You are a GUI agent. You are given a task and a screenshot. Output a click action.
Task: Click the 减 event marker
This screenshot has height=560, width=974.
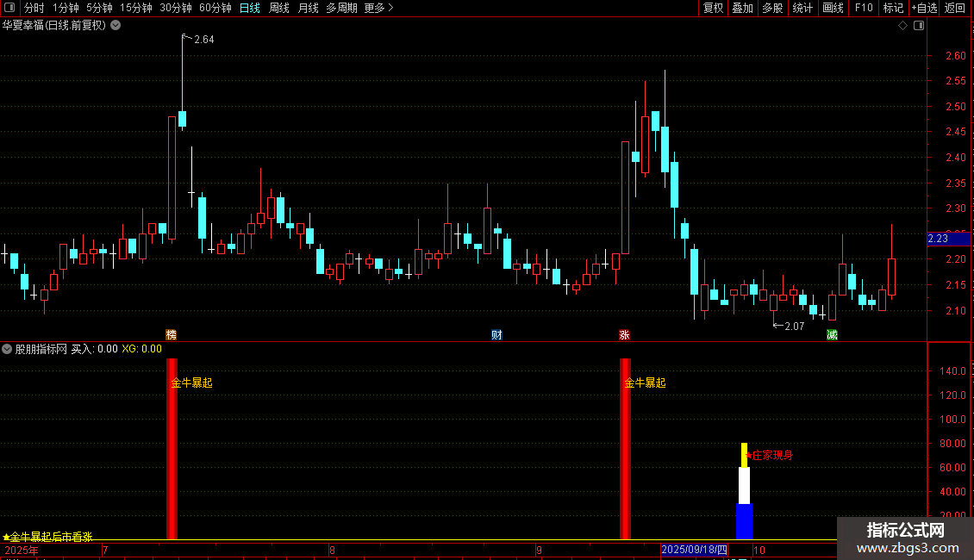(x=833, y=334)
